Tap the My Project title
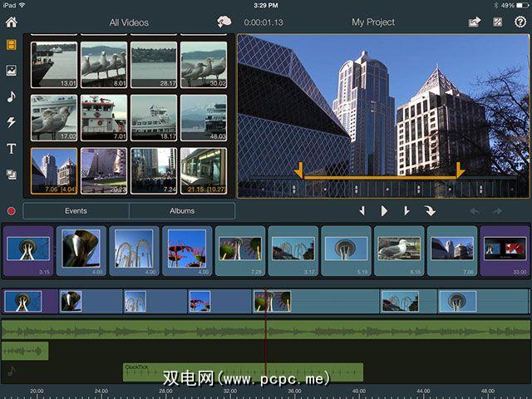The height and width of the screenshot is (399, 532). pos(373,22)
